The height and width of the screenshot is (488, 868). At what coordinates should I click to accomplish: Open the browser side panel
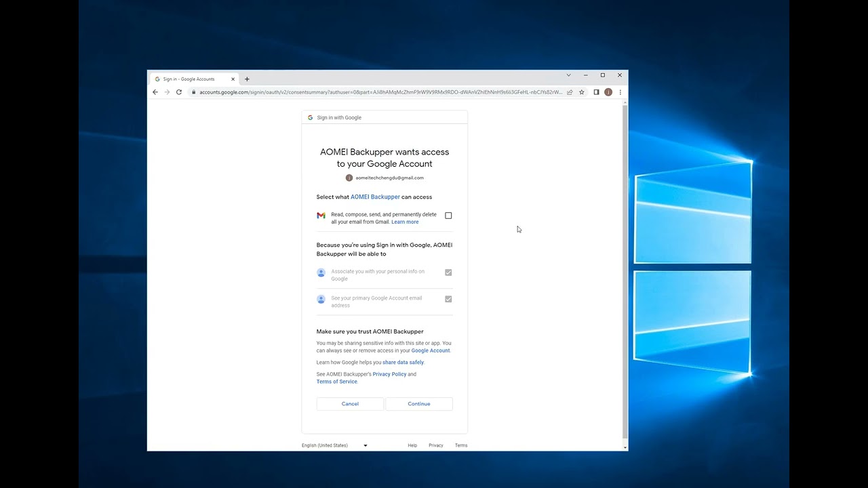pos(596,92)
